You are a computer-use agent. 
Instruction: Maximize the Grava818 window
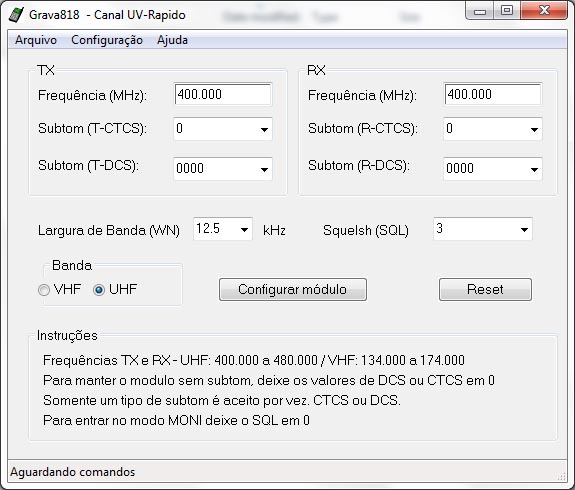point(507,11)
